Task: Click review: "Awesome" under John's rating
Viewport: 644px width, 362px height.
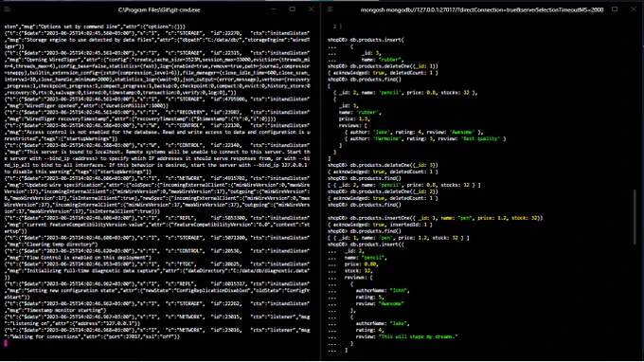Action: coord(380,303)
